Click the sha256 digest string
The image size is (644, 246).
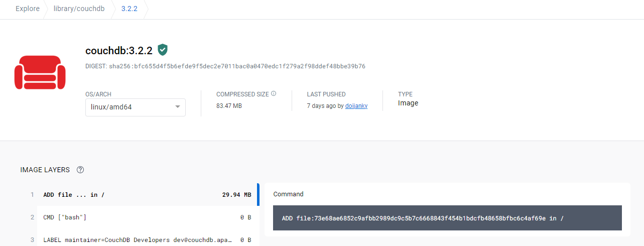tap(237, 66)
